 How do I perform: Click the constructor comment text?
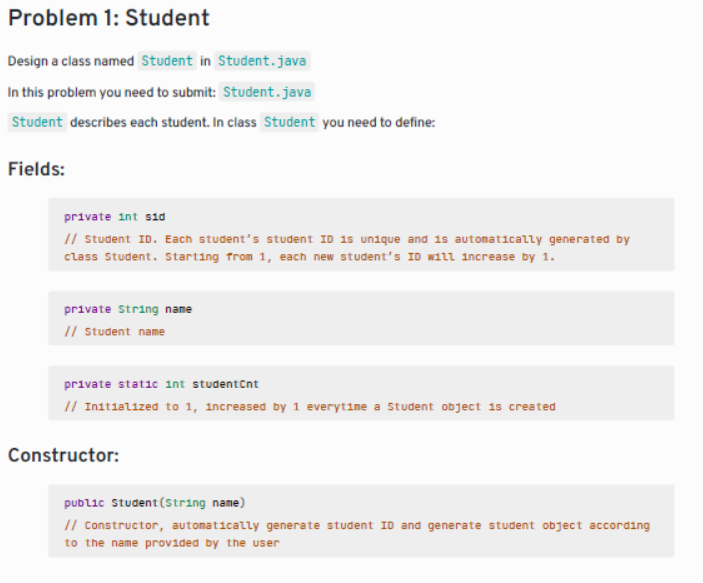(x=357, y=534)
